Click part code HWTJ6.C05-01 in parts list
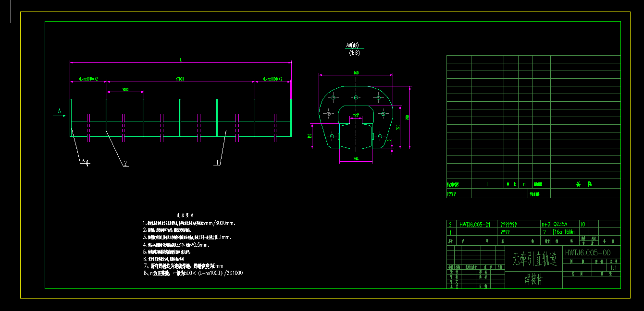Screen dimensions: 644x311 coord(475,224)
